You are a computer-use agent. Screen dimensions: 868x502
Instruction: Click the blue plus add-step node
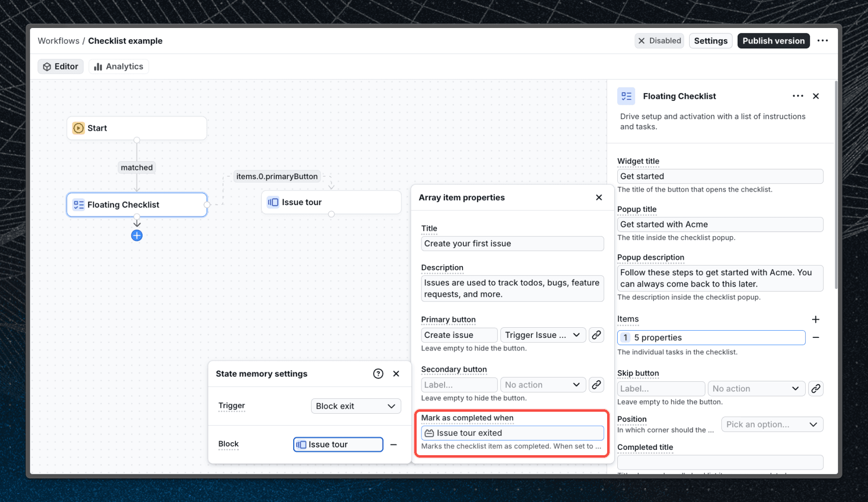pos(137,236)
